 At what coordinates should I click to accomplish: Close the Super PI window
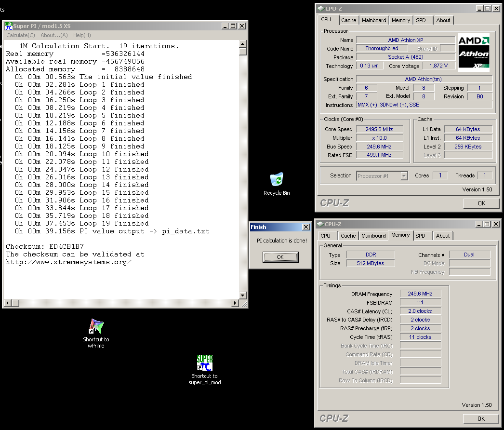tap(242, 26)
